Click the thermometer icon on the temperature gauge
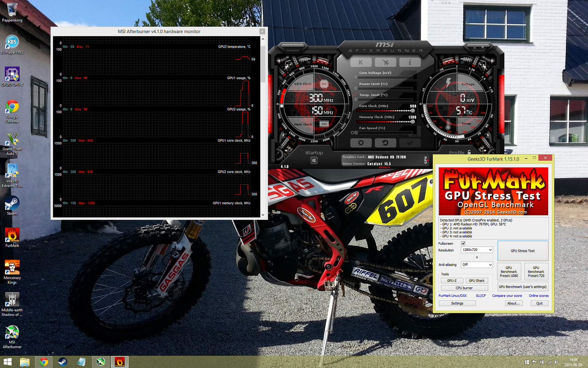Screen dimensions: 588x368 coord(448,124)
